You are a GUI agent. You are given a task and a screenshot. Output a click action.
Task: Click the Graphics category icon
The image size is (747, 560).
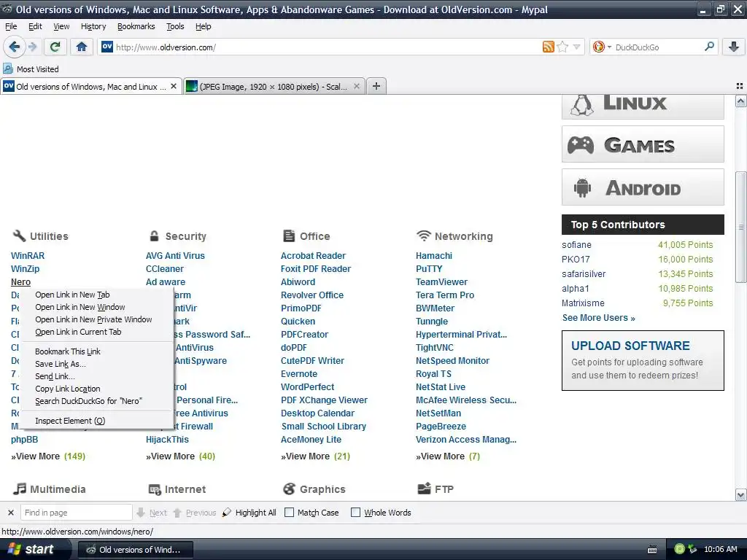pyautogui.click(x=289, y=489)
